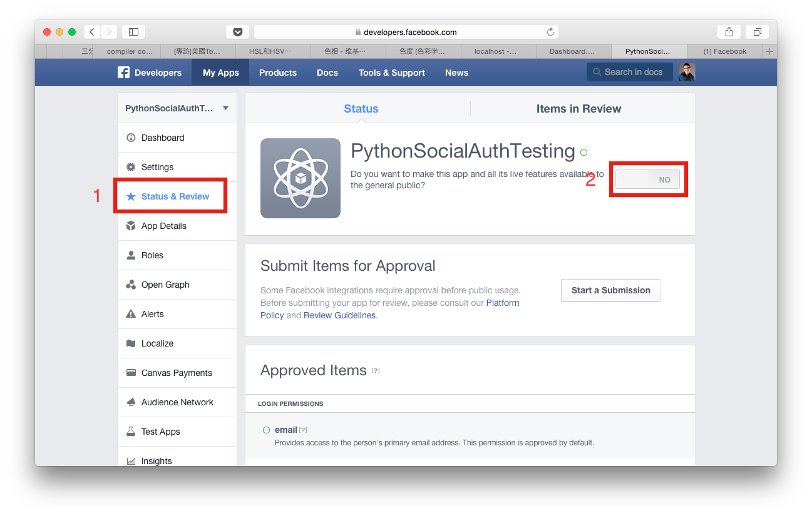Click the email permission name

(286, 430)
